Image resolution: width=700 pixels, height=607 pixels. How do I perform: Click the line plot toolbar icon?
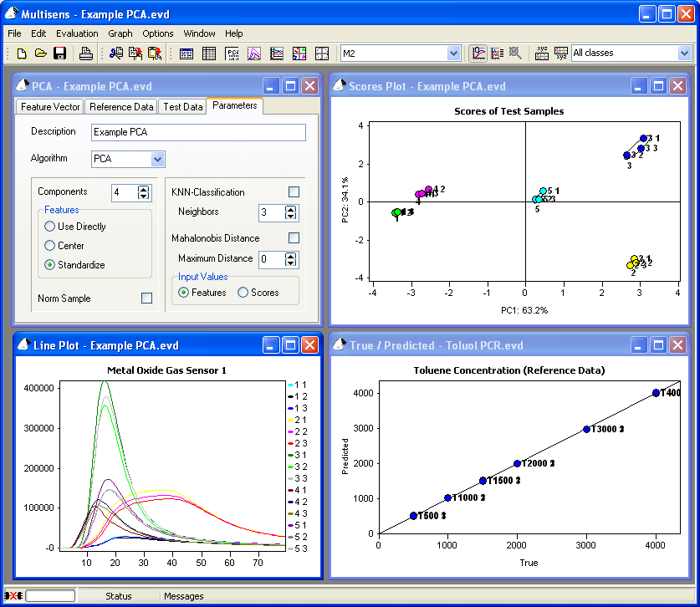tap(254, 54)
